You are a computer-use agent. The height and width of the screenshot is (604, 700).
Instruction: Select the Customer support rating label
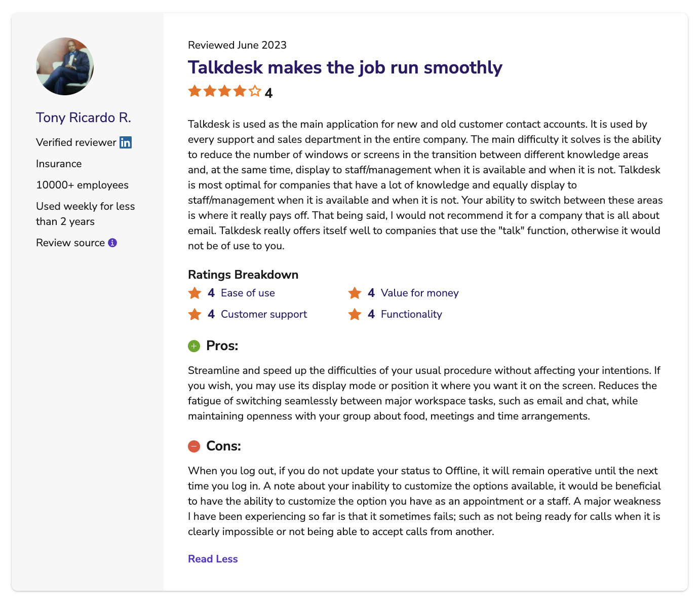[264, 314]
